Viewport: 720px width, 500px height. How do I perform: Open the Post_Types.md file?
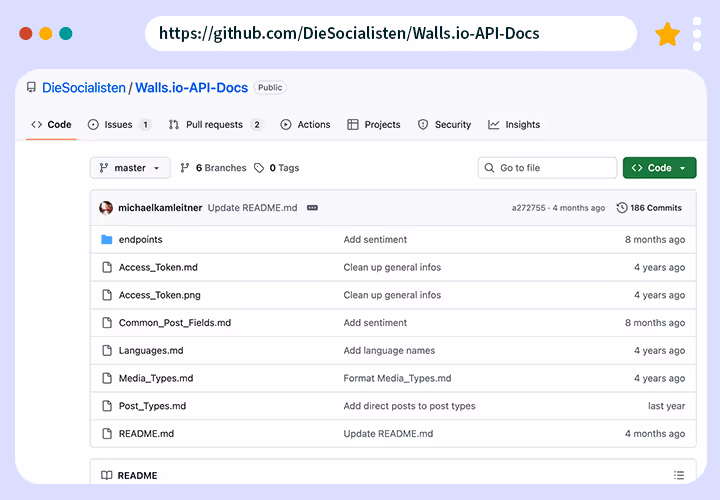(x=152, y=406)
